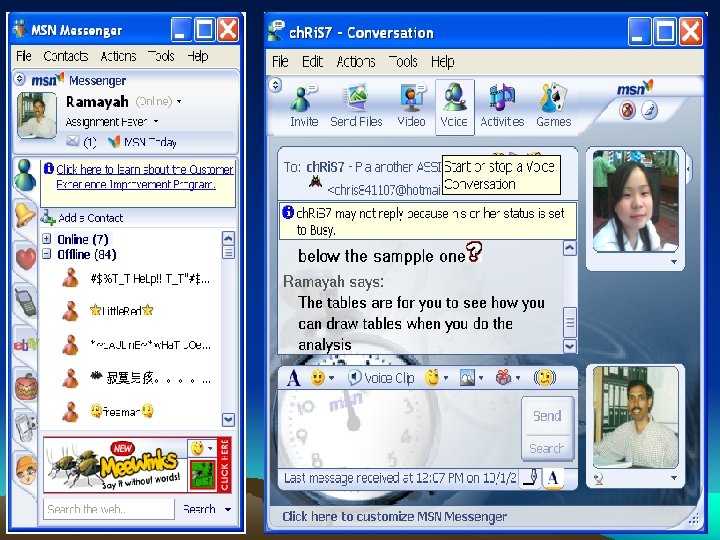Screen dimensions: 720x540
Task: Click the Send button
Action: (547, 416)
